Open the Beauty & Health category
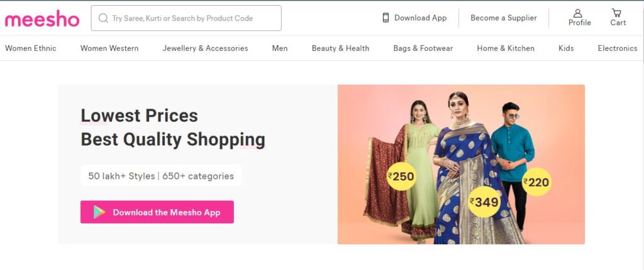644x270 pixels. click(x=340, y=48)
